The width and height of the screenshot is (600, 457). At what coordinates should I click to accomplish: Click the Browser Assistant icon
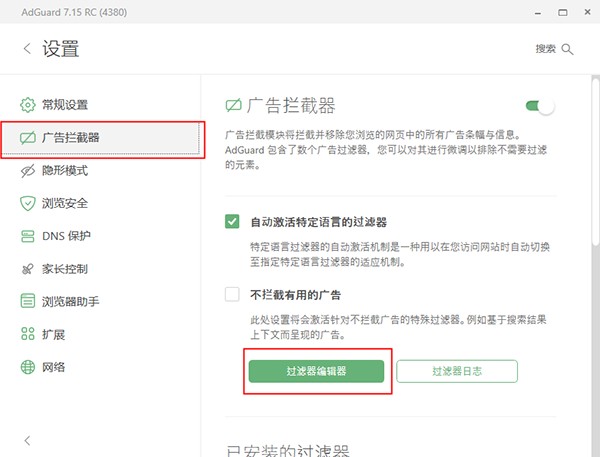(x=27, y=301)
